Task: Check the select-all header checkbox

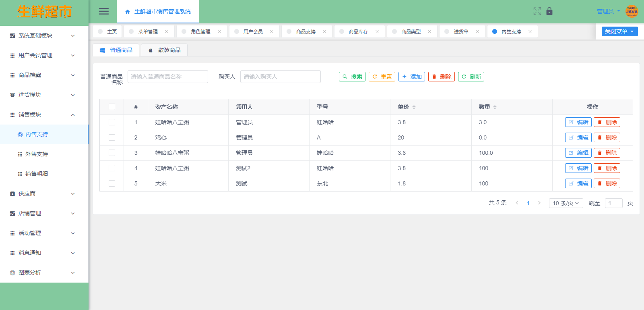Action: coord(112,107)
